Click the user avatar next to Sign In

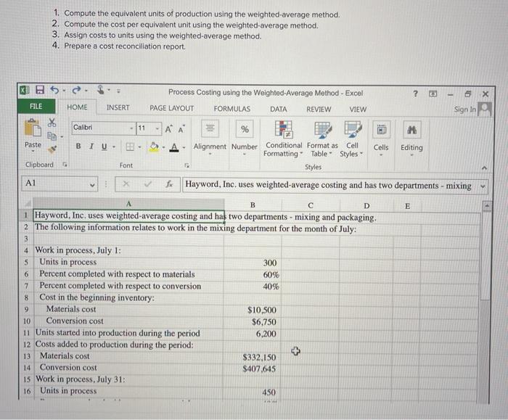click(485, 109)
